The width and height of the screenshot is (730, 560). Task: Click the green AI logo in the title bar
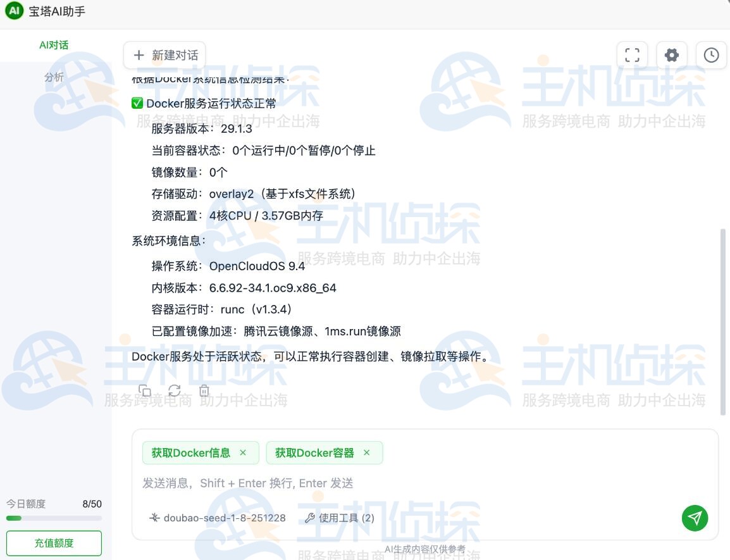[x=14, y=11]
